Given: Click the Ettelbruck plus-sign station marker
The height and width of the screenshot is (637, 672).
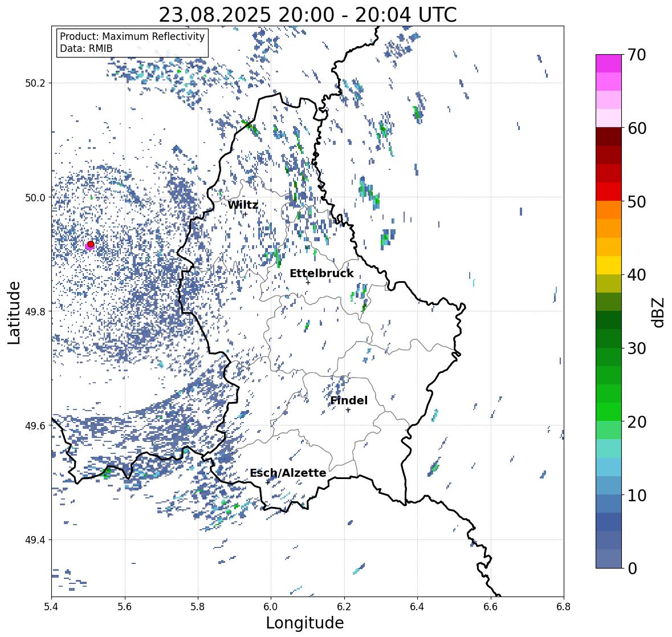Looking at the screenshot, I should point(308,282).
